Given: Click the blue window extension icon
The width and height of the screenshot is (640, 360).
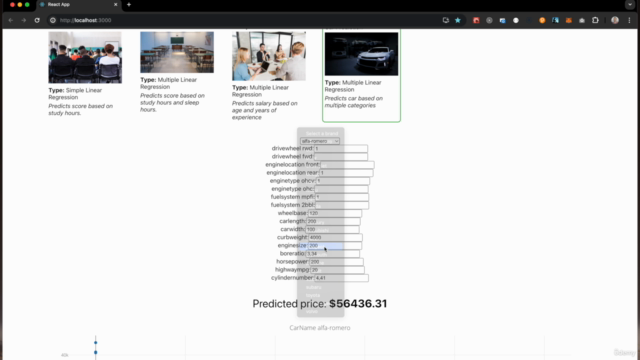Looking at the screenshot, I should coord(502,20).
